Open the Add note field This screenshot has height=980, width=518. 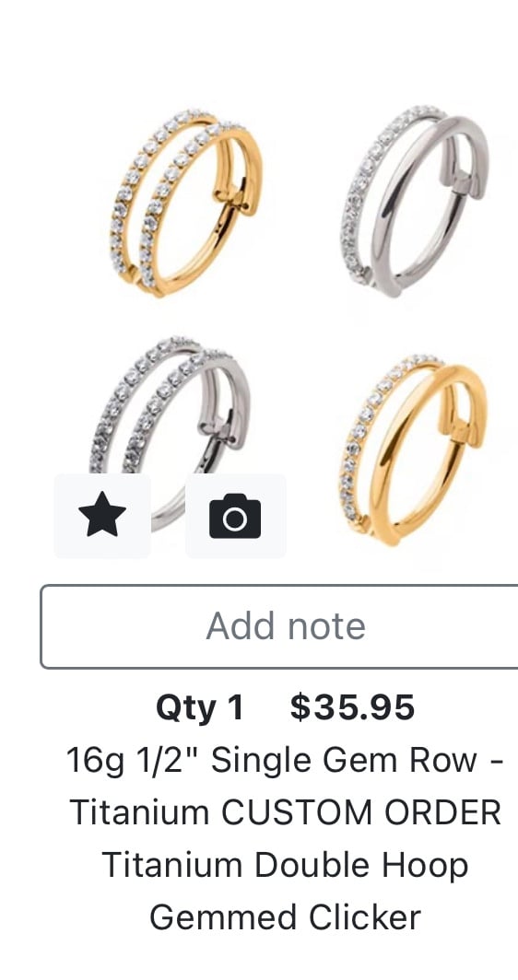coord(279,626)
